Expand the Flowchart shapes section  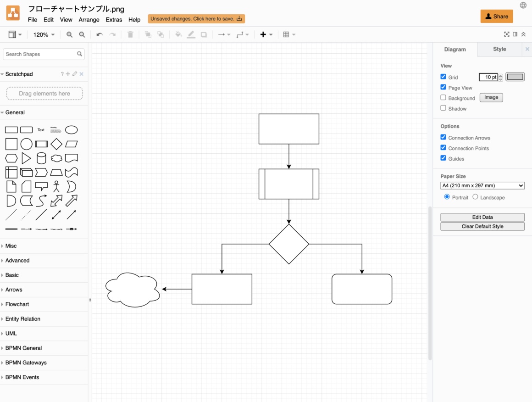tap(17, 304)
